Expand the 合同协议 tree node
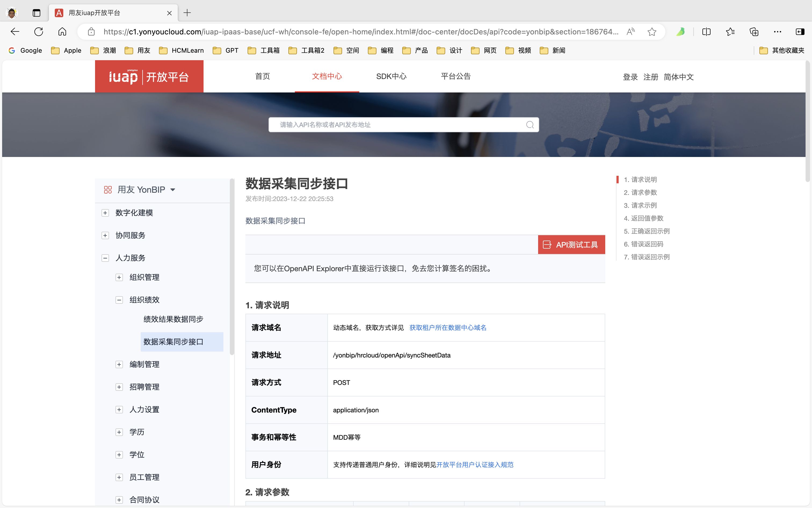This screenshot has height=508, width=812. coord(119,500)
